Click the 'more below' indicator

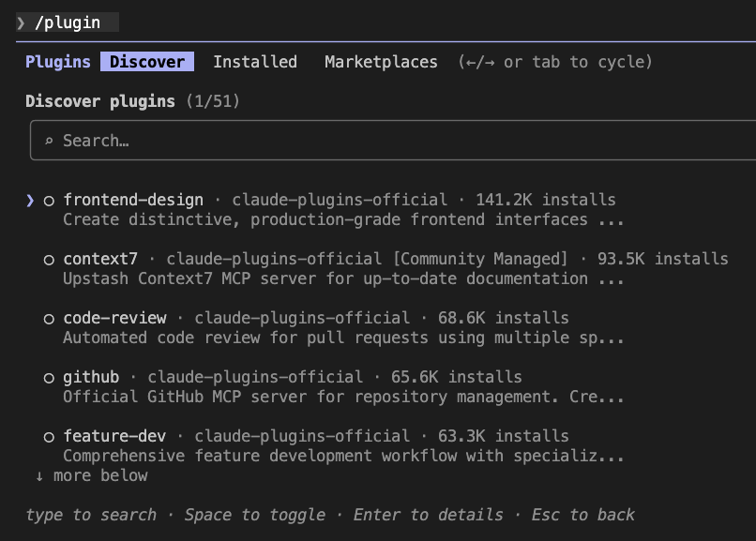(x=92, y=475)
